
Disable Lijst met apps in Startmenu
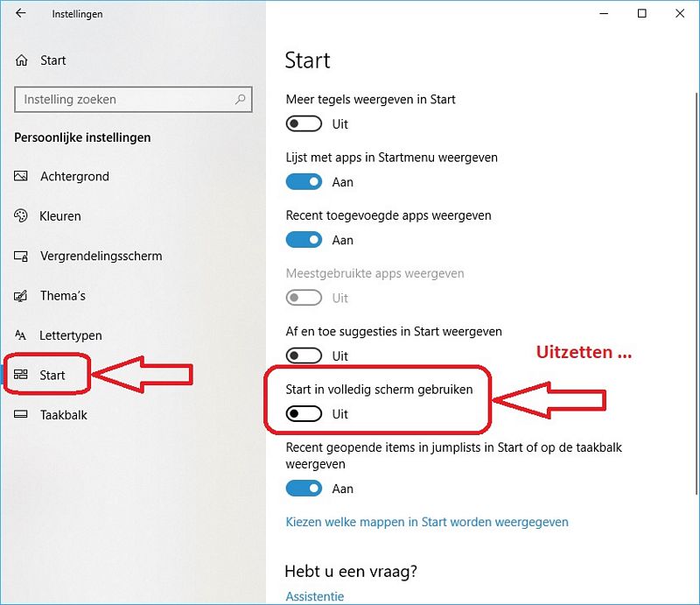coord(304,182)
